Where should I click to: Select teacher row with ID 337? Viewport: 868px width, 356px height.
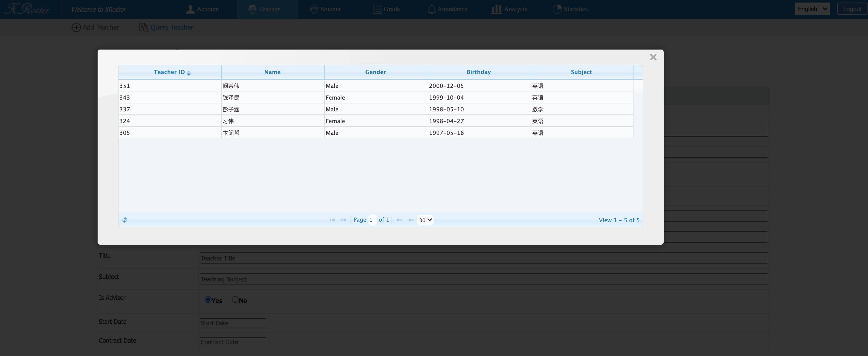click(x=376, y=109)
